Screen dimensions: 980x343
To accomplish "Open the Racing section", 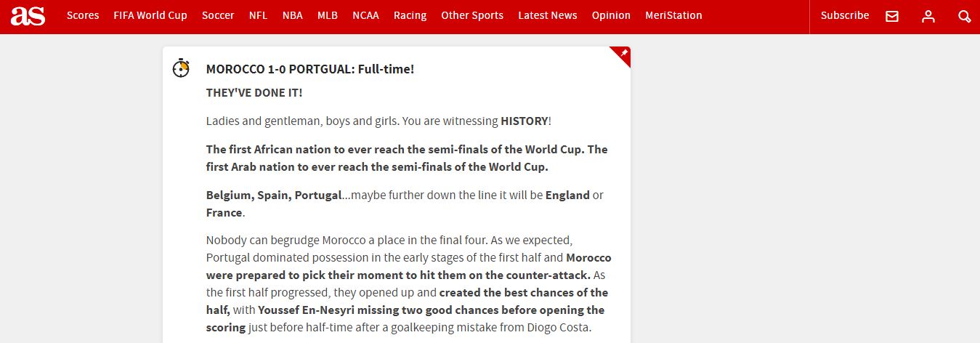I will coord(410,15).
